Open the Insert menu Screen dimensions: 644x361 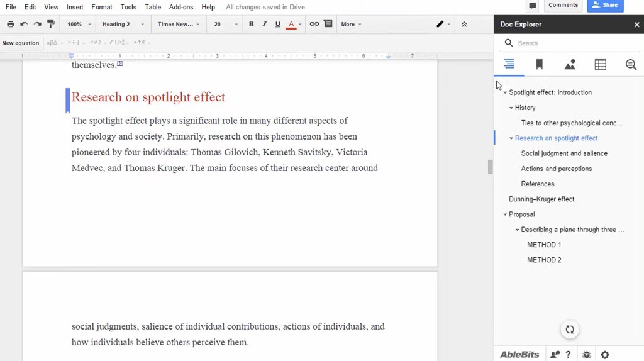point(75,7)
